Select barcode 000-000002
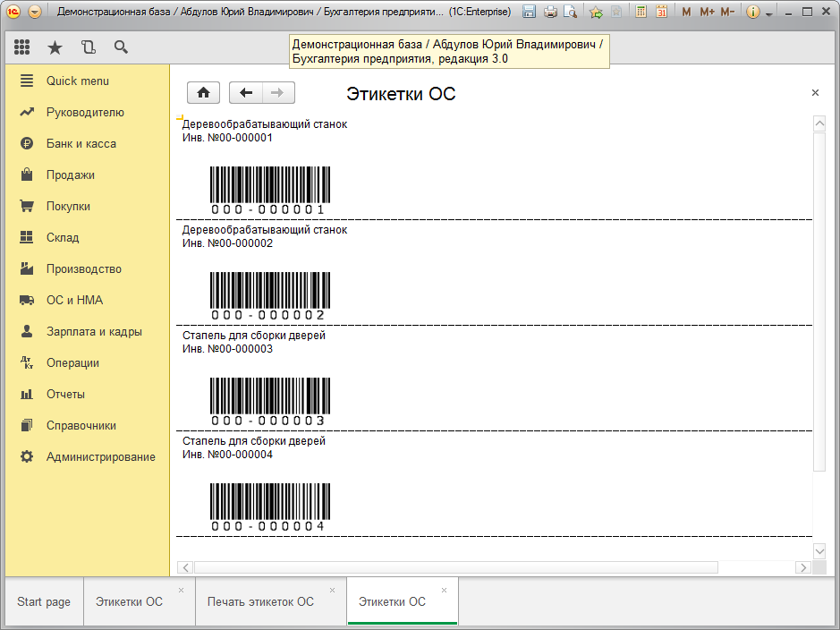840x630 pixels. click(270, 296)
